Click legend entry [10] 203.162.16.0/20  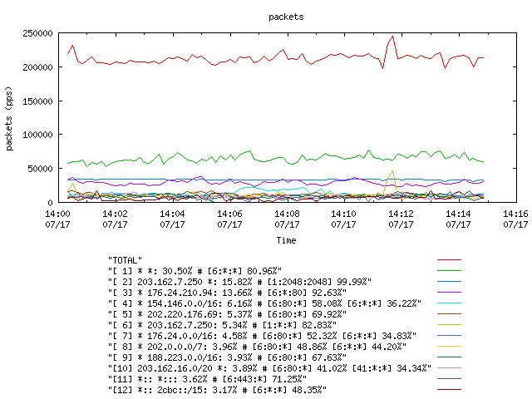point(269,368)
